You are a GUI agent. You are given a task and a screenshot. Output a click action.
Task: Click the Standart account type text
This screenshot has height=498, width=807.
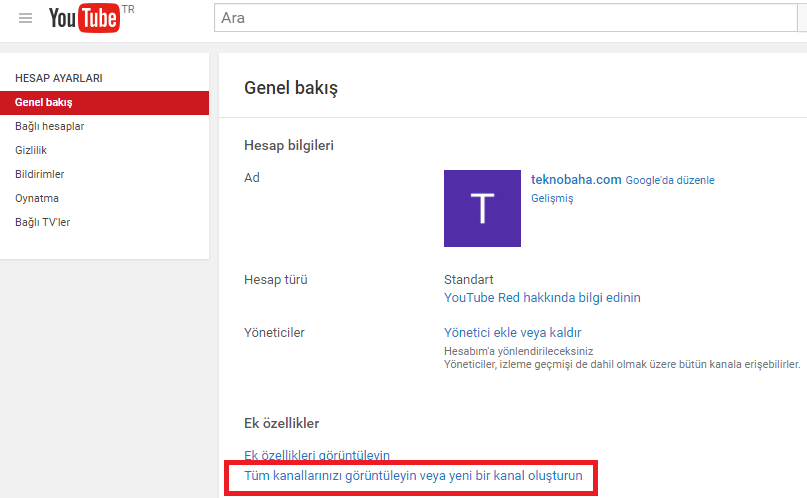(x=468, y=279)
